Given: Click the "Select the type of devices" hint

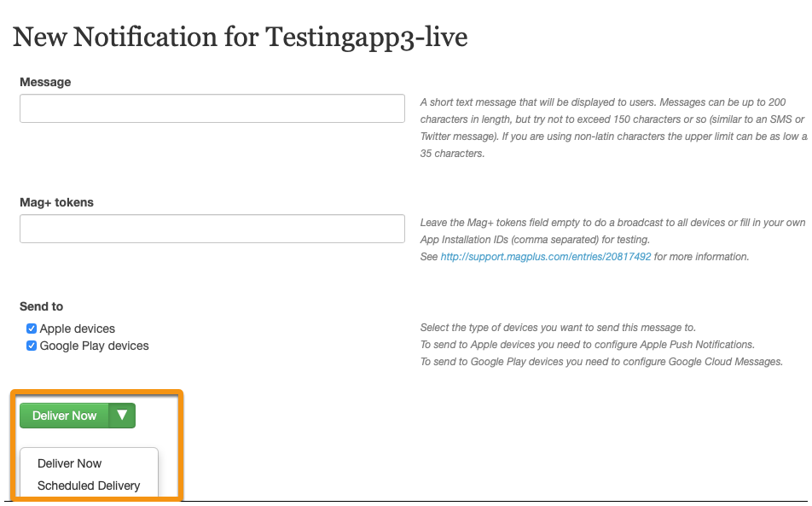Looking at the screenshot, I should (x=558, y=328).
